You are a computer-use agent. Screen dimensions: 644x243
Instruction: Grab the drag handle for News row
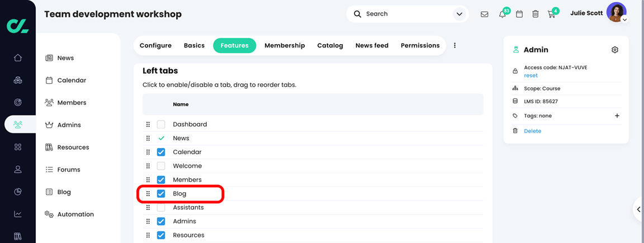pos(148,139)
